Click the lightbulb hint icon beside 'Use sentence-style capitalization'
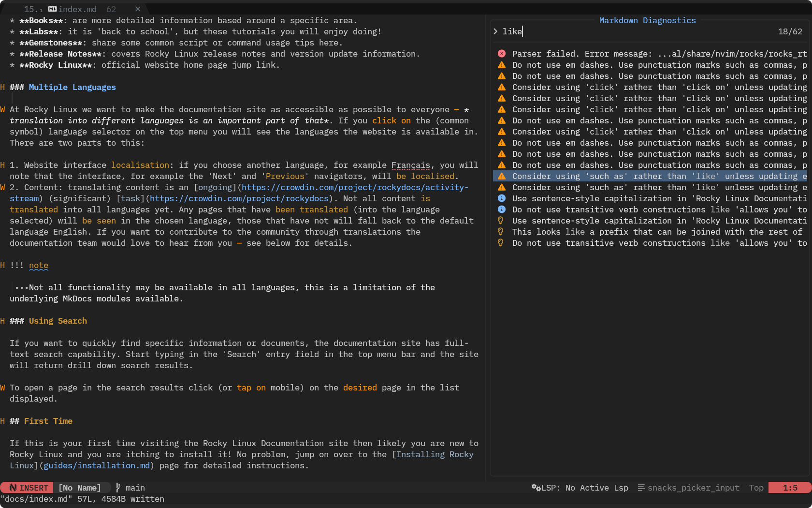This screenshot has width=812, height=508. pos(501,221)
